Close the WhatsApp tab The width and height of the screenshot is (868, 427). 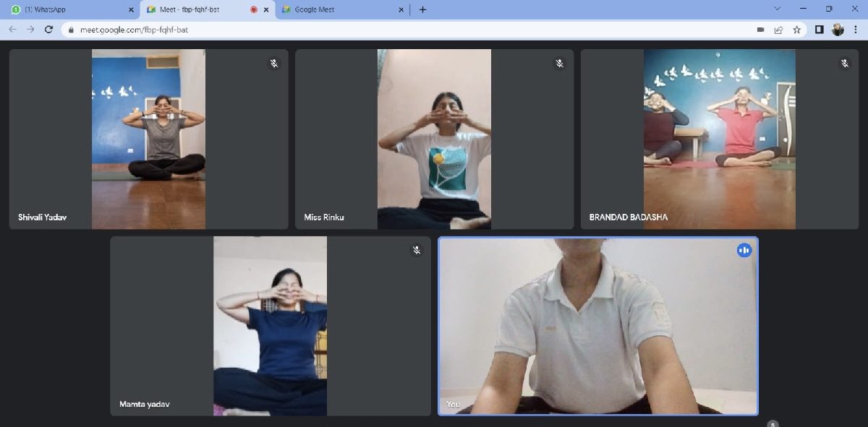[131, 10]
